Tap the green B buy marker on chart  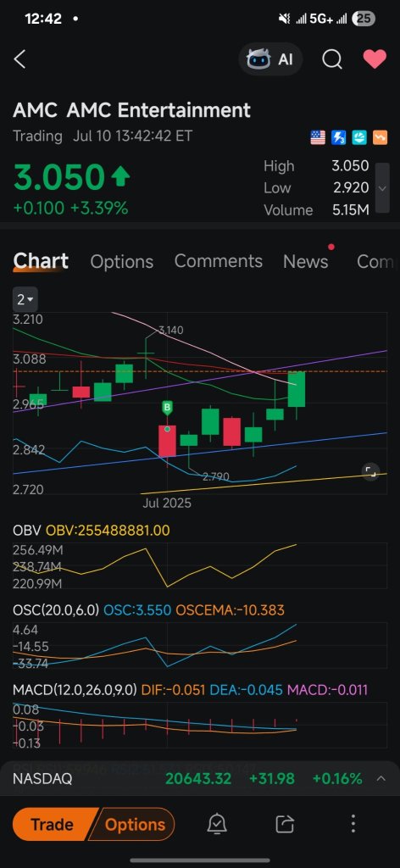click(x=167, y=409)
